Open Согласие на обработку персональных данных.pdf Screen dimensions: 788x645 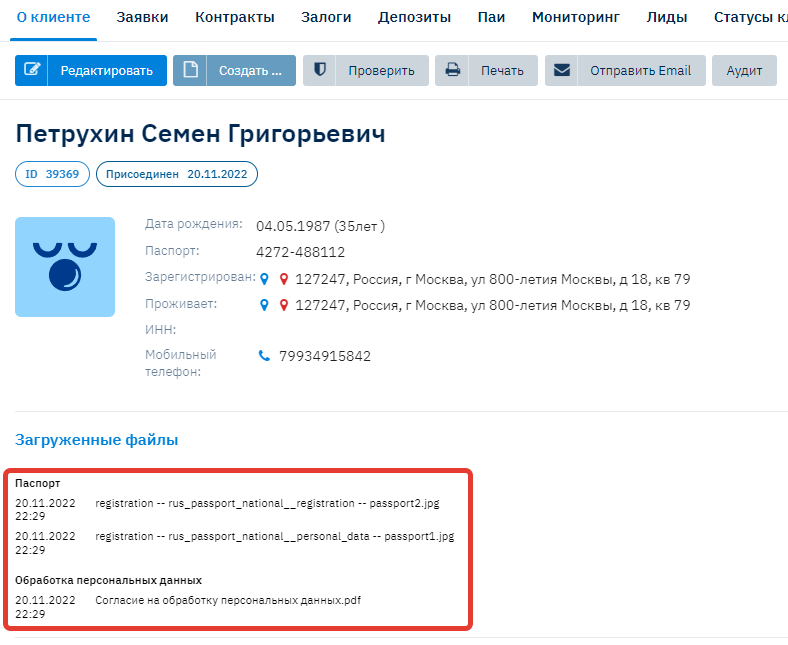click(228, 600)
